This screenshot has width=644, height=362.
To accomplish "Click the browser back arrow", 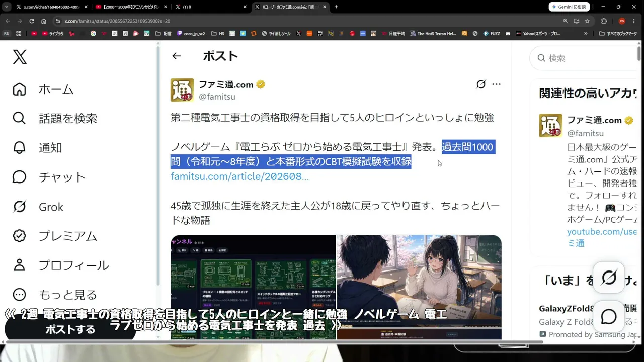I will click(8, 21).
